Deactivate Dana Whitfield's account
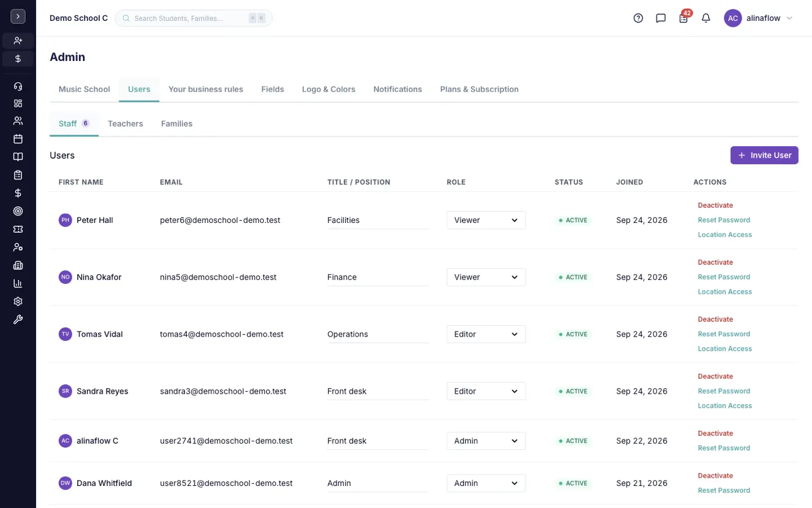The width and height of the screenshot is (812, 508). (x=715, y=475)
